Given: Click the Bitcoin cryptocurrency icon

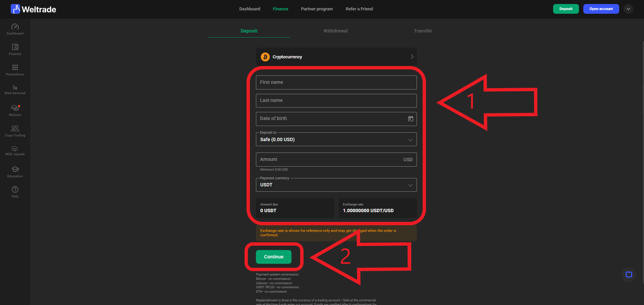Looking at the screenshot, I should tap(265, 57).
